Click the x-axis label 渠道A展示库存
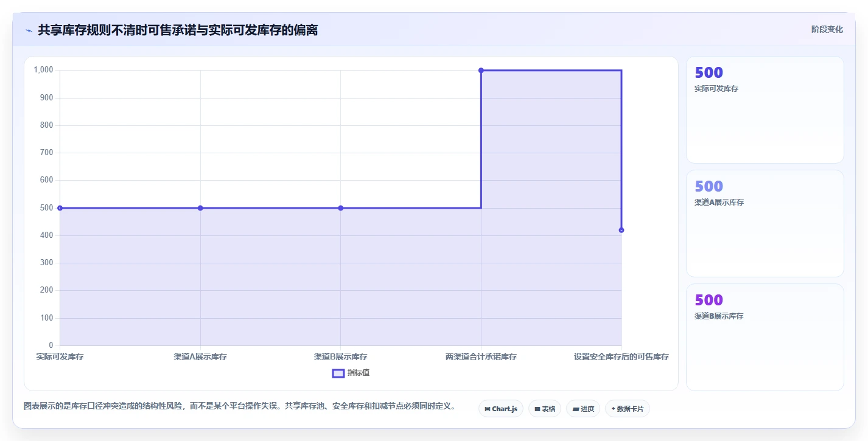Image resolution: width=868 pixels, height=441 pixels. click(200, 357)
